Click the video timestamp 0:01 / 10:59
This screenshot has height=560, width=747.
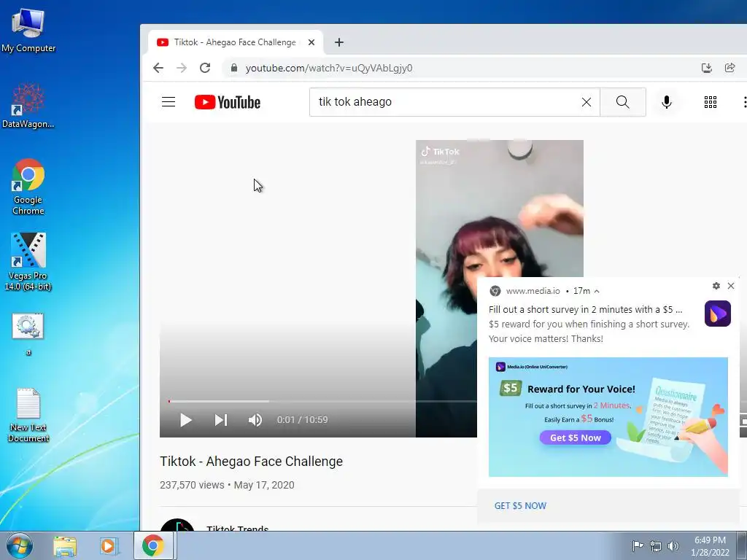click(x=303, y=419)
